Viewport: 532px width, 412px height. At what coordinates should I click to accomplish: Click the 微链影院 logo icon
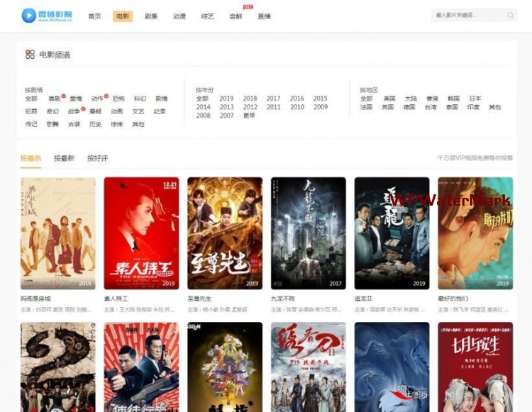pyautogui.click(x=28, y=16)
